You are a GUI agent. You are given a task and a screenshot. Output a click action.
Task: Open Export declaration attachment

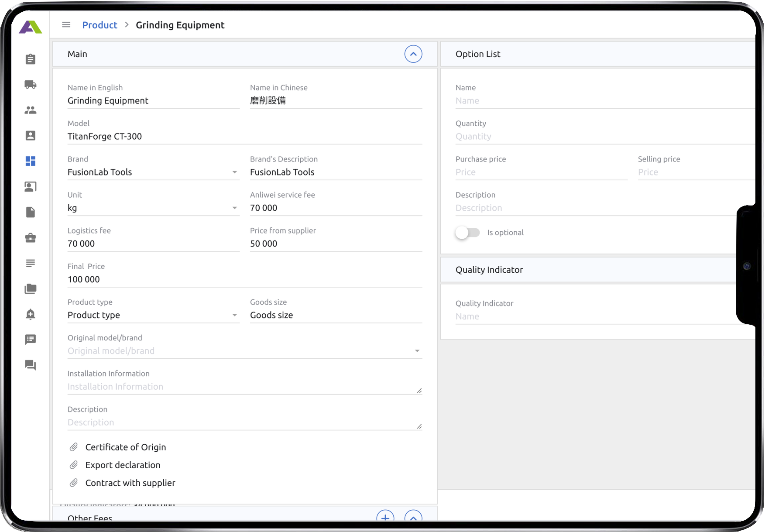(x=123, y=465)
